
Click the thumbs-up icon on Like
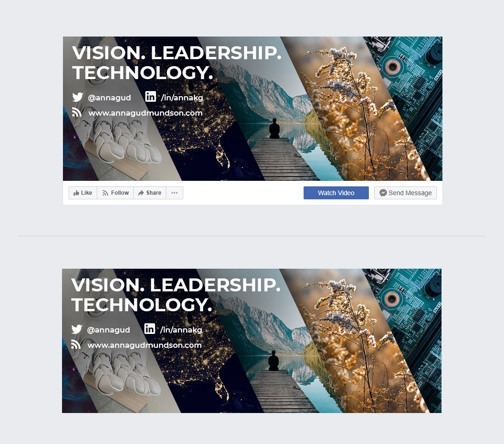76,193
